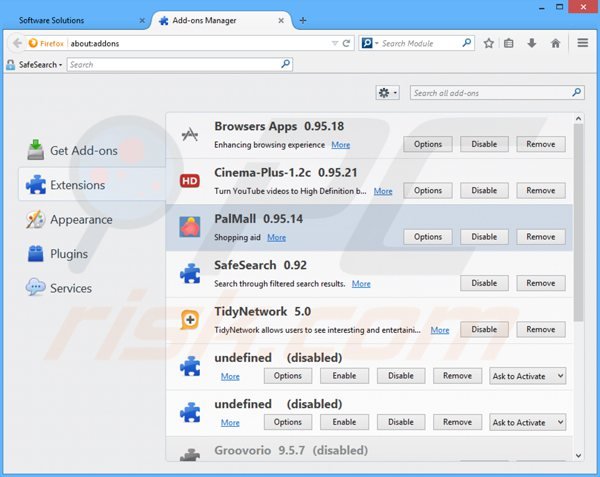The image size is (600, 477).
Task: Click the SafeSearch puzzle piece icon
Action: click(190, 273)
